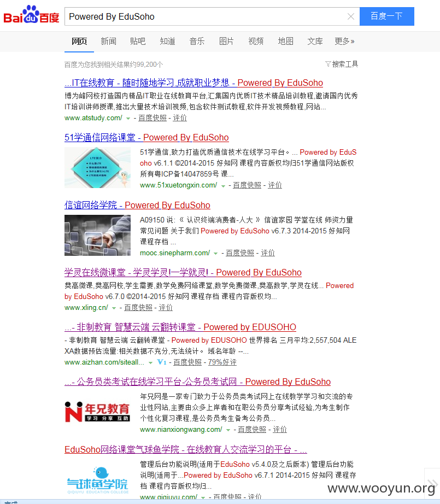Image resolution: width=440 pixels, height=504 pixels.
Task: Open the 视频 tab
Action: [x=256, y=41]
